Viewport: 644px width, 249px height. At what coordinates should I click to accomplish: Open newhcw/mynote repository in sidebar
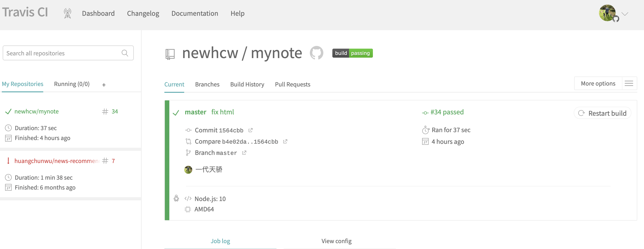click(36, 111)
